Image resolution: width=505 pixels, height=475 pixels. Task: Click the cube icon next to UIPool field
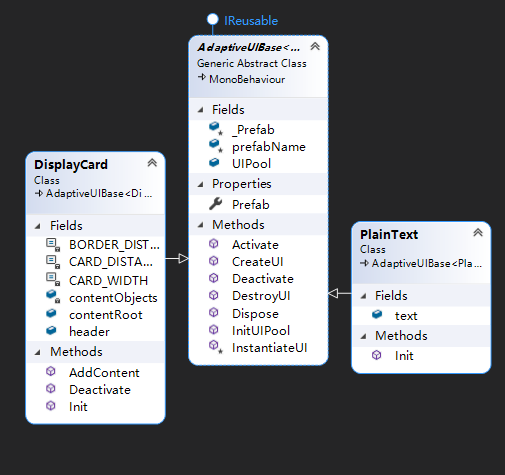214,163
